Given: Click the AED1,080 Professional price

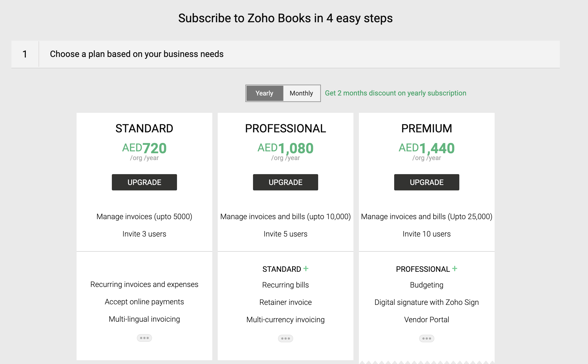Looking at the screenshot, I should click(285, 148).
